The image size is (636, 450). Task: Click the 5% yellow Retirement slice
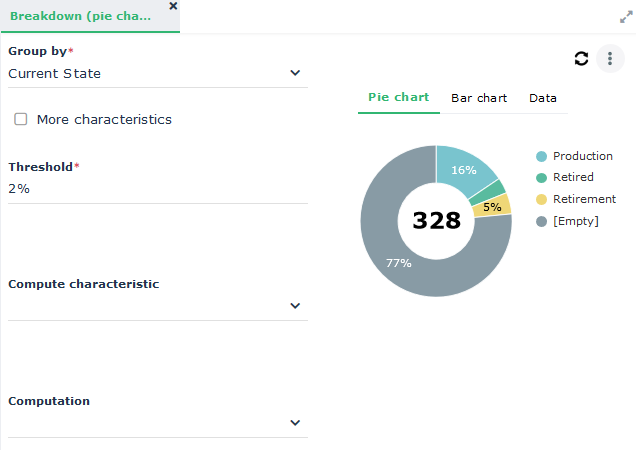pos(493,207)
